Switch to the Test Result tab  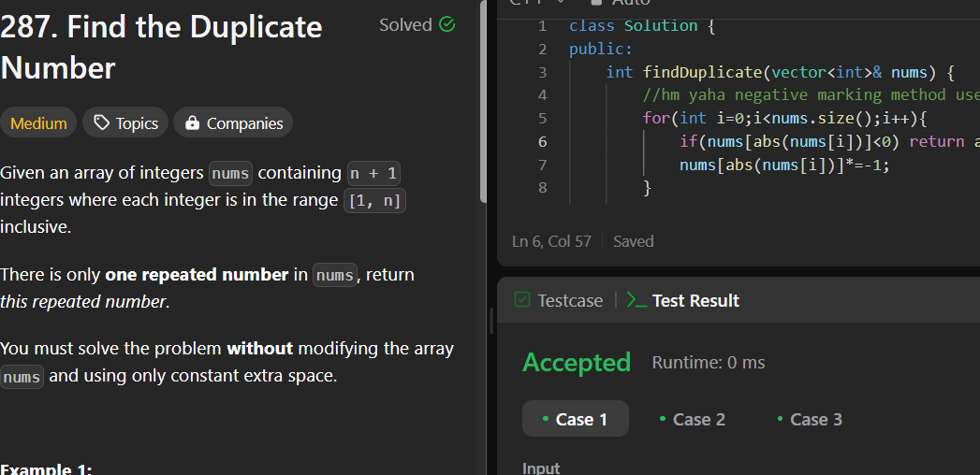point(683,301)
